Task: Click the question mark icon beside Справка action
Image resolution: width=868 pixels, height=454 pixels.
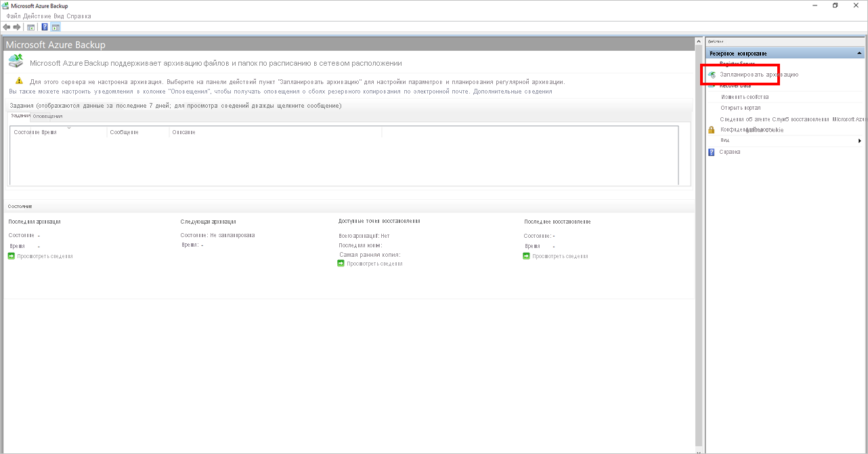Action: point(712,152)
